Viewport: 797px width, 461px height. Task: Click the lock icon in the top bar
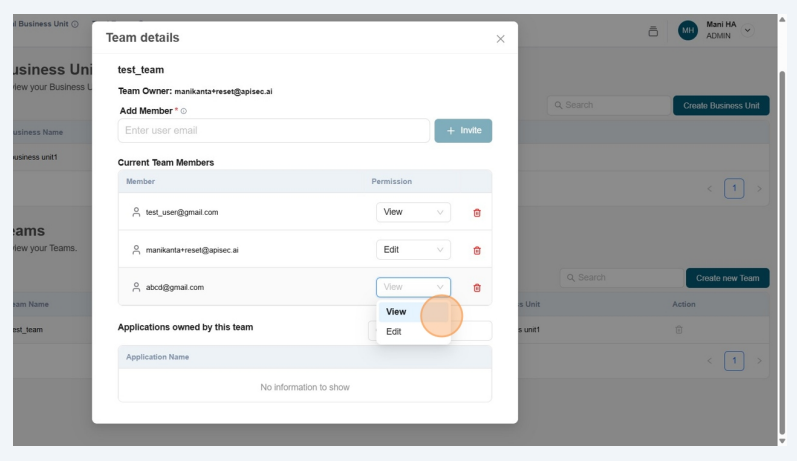click(653, 31)
